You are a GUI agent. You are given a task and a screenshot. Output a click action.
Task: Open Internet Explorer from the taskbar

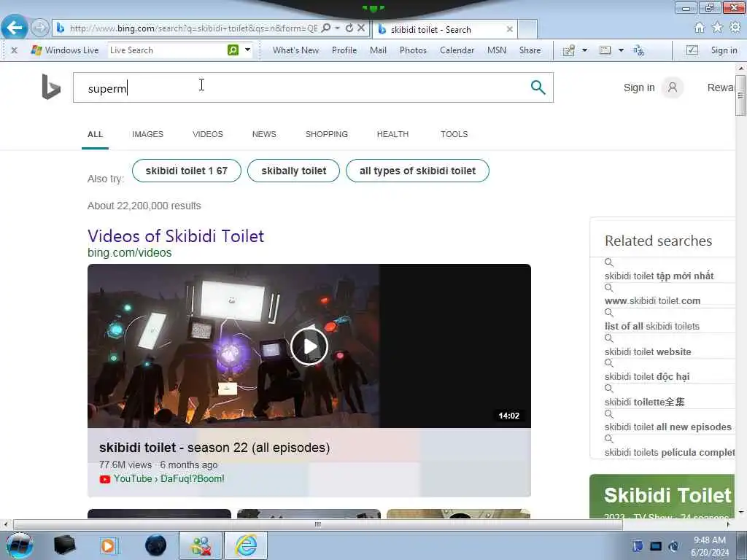pos(246,545)
